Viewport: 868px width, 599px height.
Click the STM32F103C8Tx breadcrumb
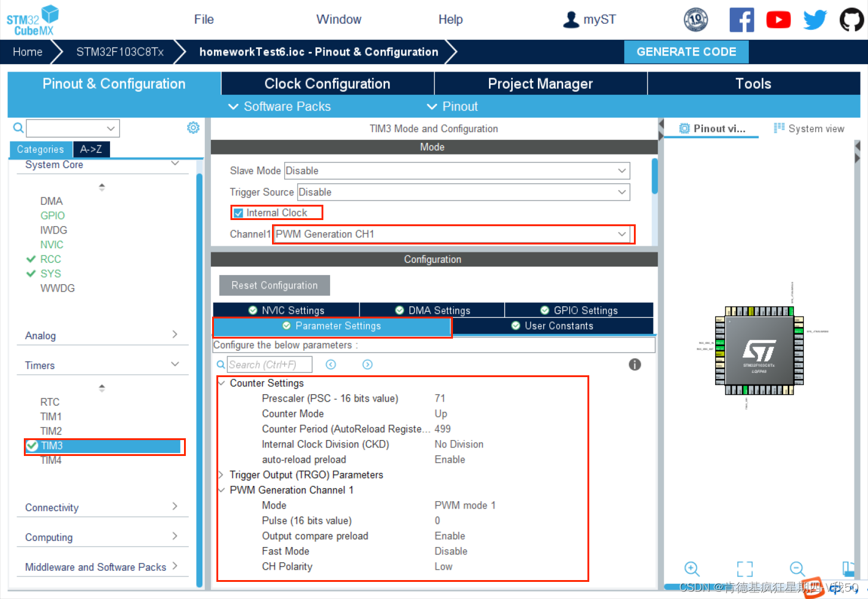pyautogui.click(x=120, y=52)
